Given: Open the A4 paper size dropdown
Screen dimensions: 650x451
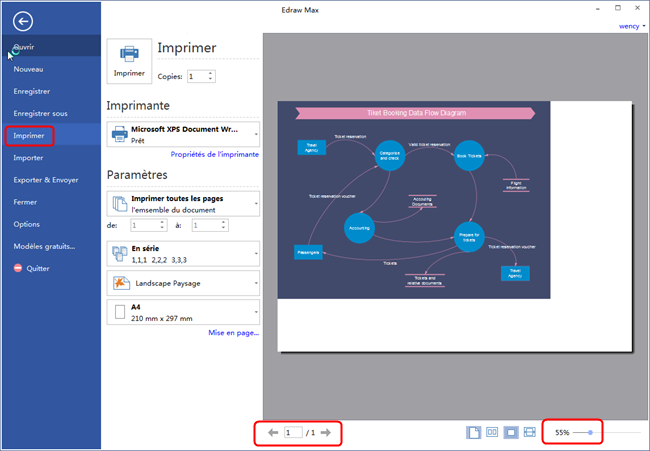Looking at the screenshot, I should pyautogui.click(x=256, y=312).
